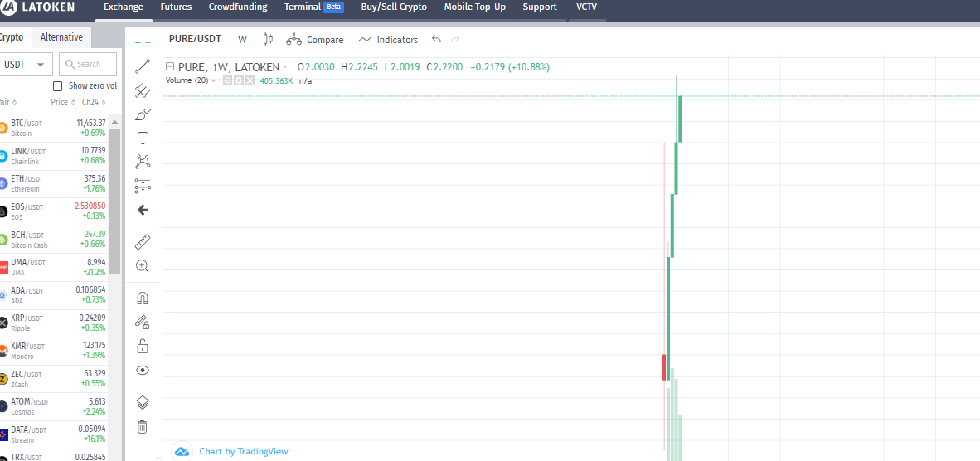980x461 pixels.
Task: Open Mobile Top-Up navigation tab
Action: point(475,7)
